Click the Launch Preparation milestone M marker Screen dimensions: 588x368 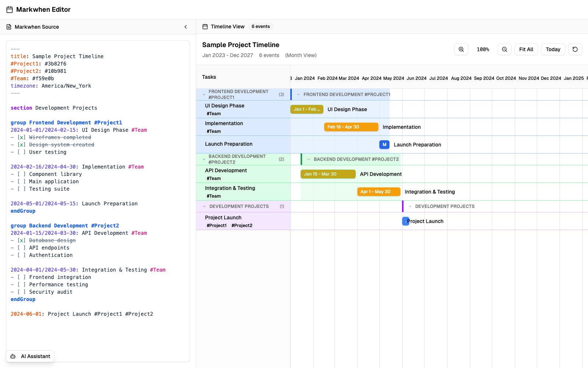(x=384, y=145)
